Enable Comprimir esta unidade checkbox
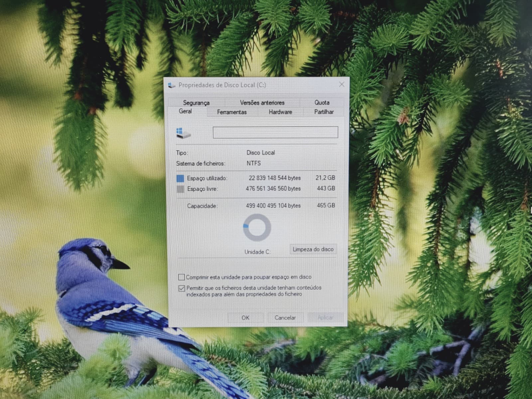532x399 pixels. 182,277
